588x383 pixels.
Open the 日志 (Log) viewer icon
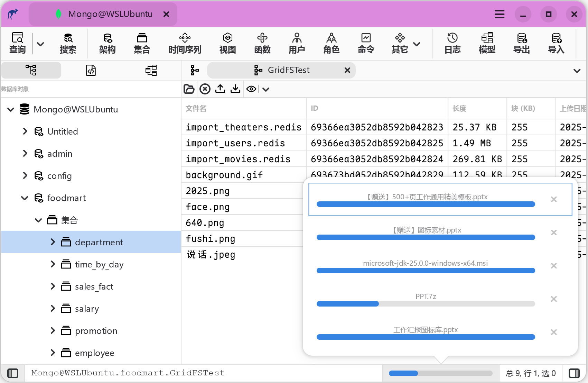click(x=452, y=43)
